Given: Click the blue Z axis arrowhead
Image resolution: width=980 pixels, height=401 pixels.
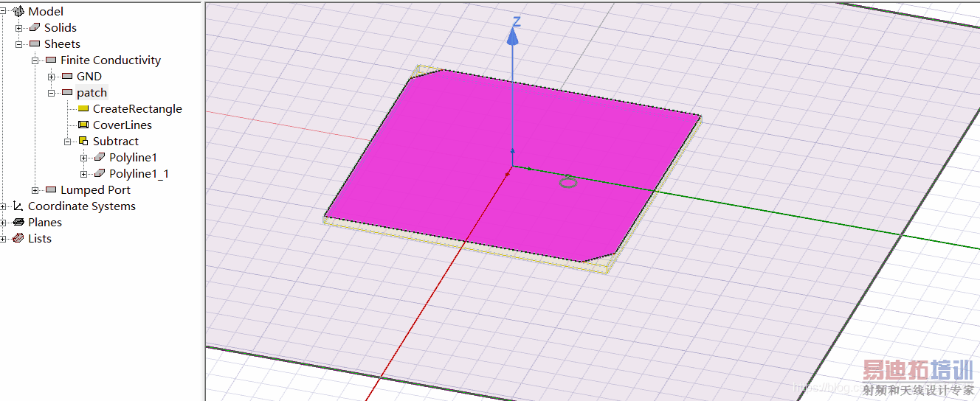Looking at the screenshot, I should (x=513, y=35).
